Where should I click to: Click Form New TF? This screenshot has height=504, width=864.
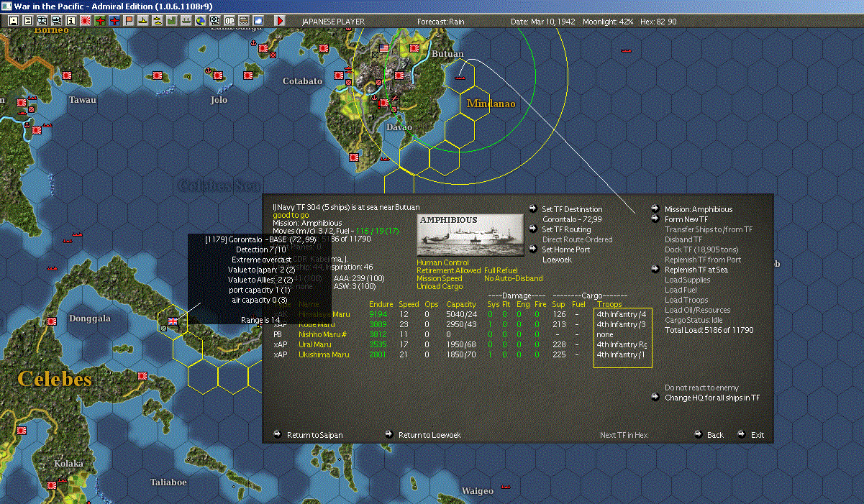coord(686,219)
